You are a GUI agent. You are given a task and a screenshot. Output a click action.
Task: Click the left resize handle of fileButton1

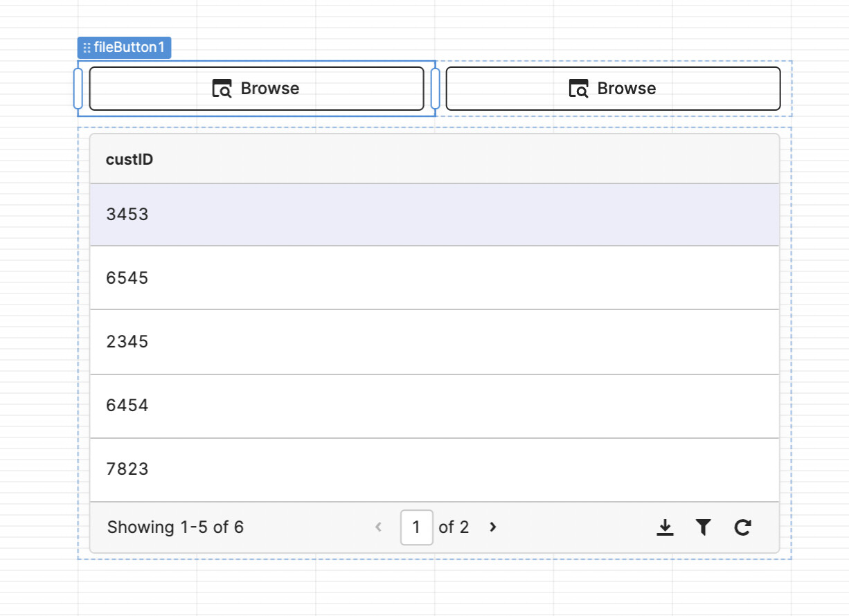coord(78,88)
